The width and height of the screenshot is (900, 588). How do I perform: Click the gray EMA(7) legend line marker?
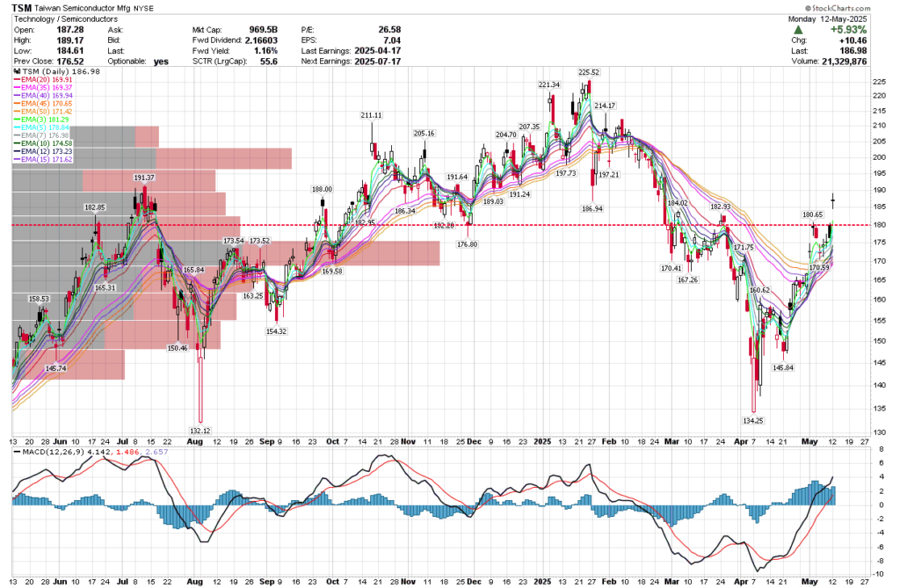15,133
